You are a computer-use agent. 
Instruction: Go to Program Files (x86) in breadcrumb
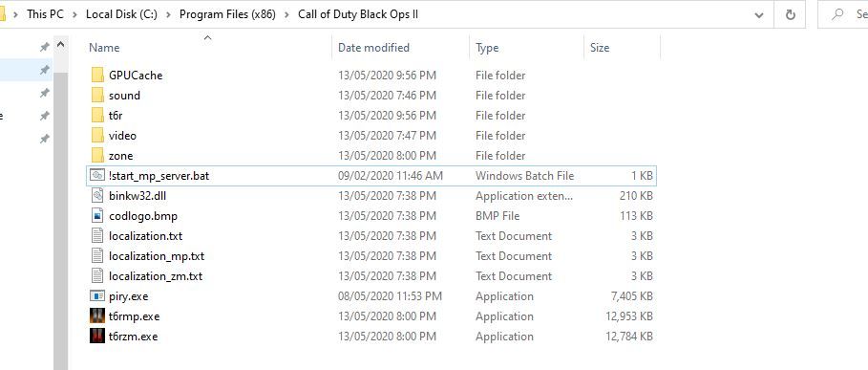pyautogui.click(x=227, y=14)
